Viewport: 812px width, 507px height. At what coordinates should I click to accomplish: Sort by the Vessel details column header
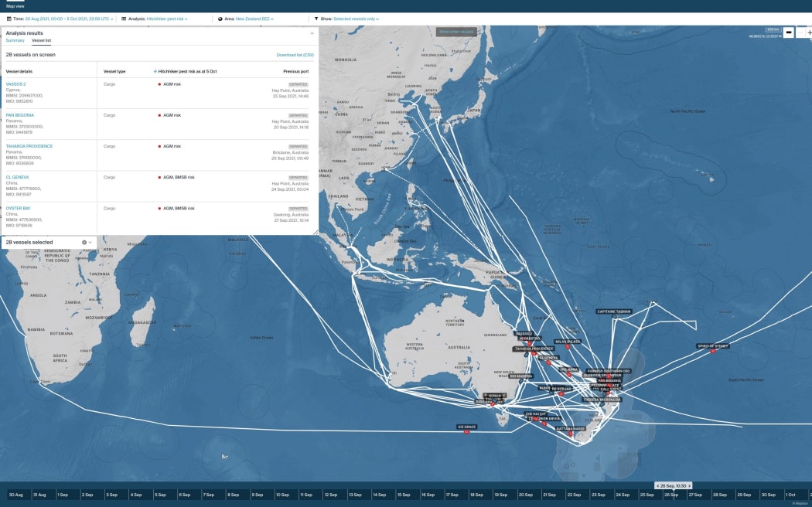[19, 71]
